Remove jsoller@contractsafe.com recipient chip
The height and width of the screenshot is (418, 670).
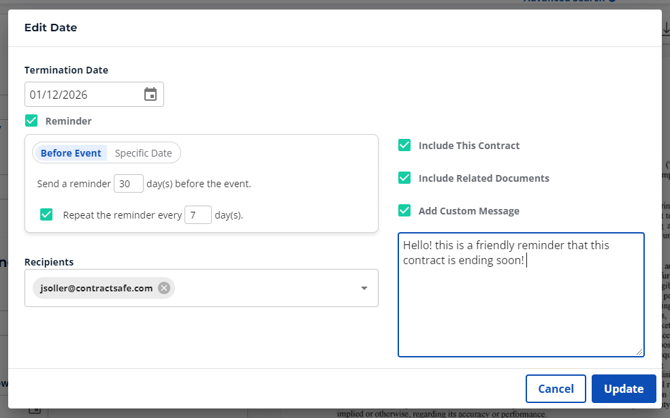point(164,288)
